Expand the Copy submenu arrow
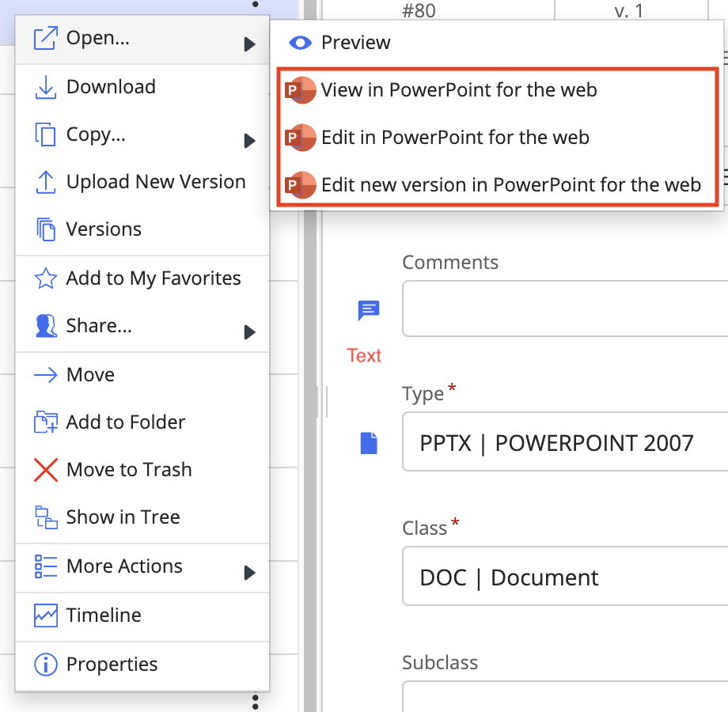This screenshot has width=728, height=712. (x=249, y=141)
